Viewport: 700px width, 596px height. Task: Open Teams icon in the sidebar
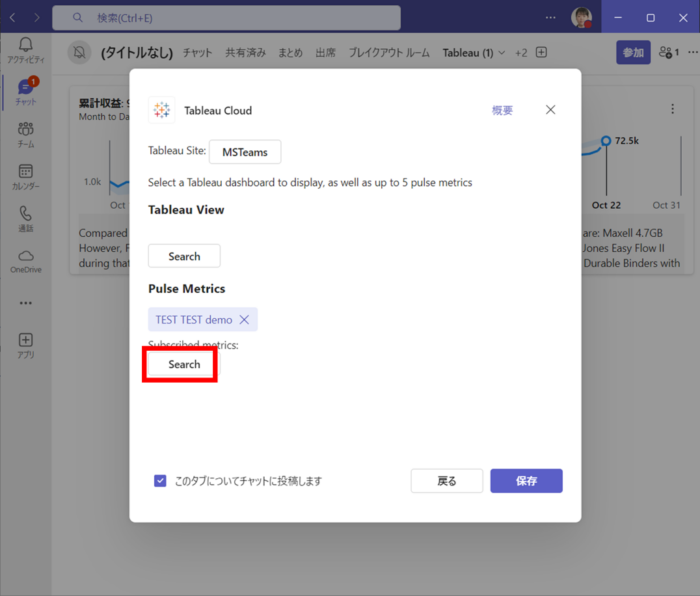click(x=25, y=134)
